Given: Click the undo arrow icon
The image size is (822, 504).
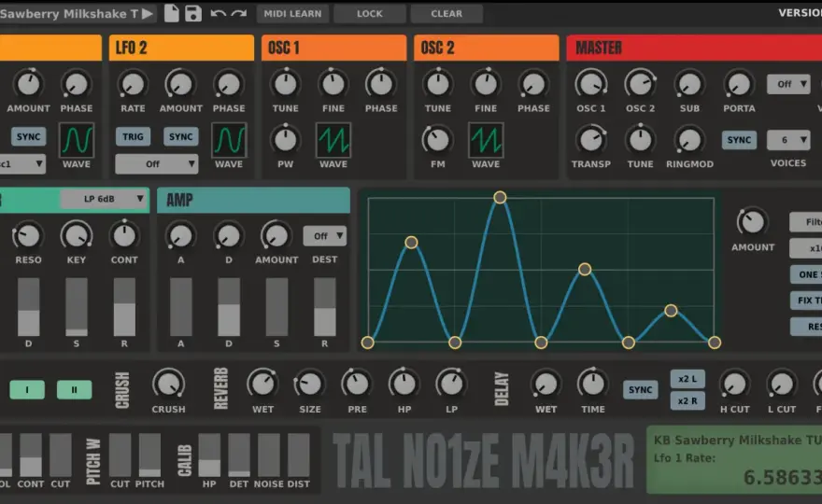Looking at the screenshot, I should 218,13.
